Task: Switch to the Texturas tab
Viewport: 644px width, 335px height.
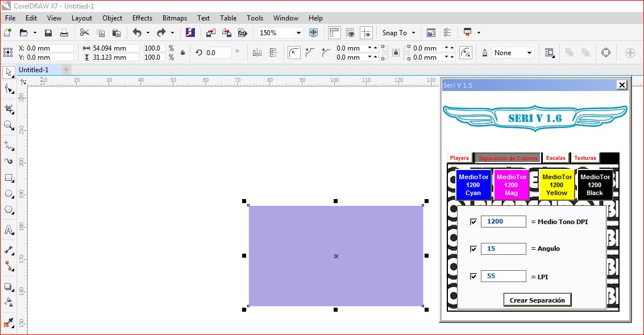Action: point(585,158)
